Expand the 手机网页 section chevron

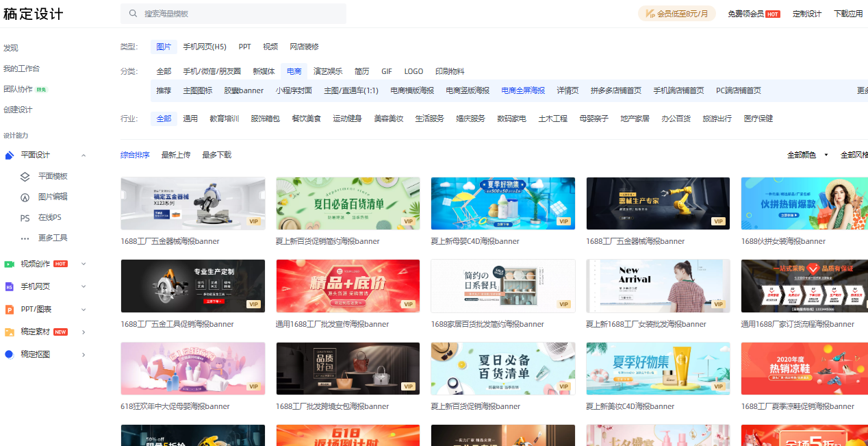(84, 286)
